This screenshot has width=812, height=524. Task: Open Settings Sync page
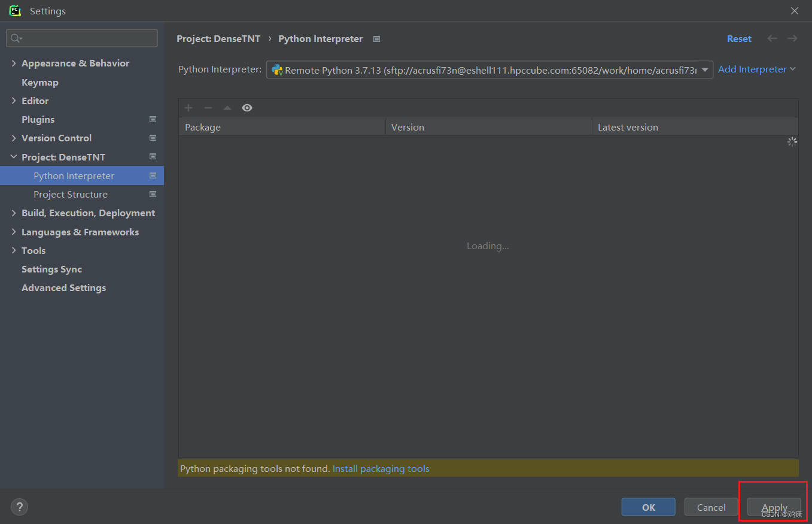tap(51, 269)
